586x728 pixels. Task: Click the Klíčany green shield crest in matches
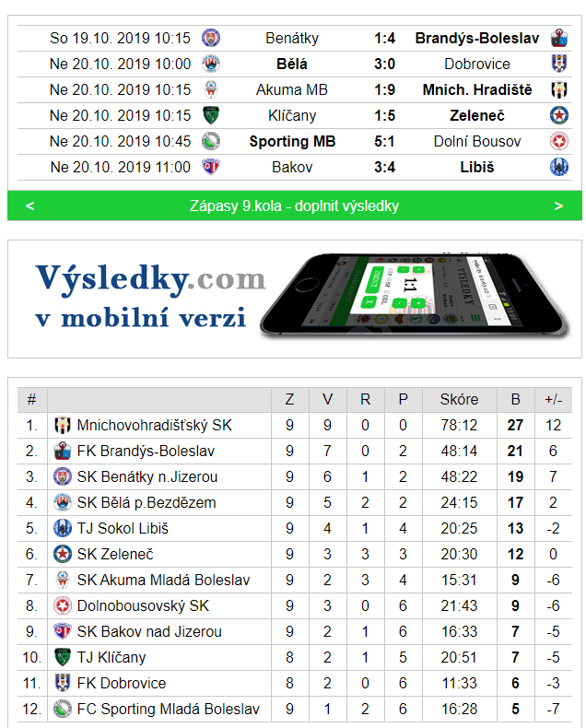(x=211, y=115)
